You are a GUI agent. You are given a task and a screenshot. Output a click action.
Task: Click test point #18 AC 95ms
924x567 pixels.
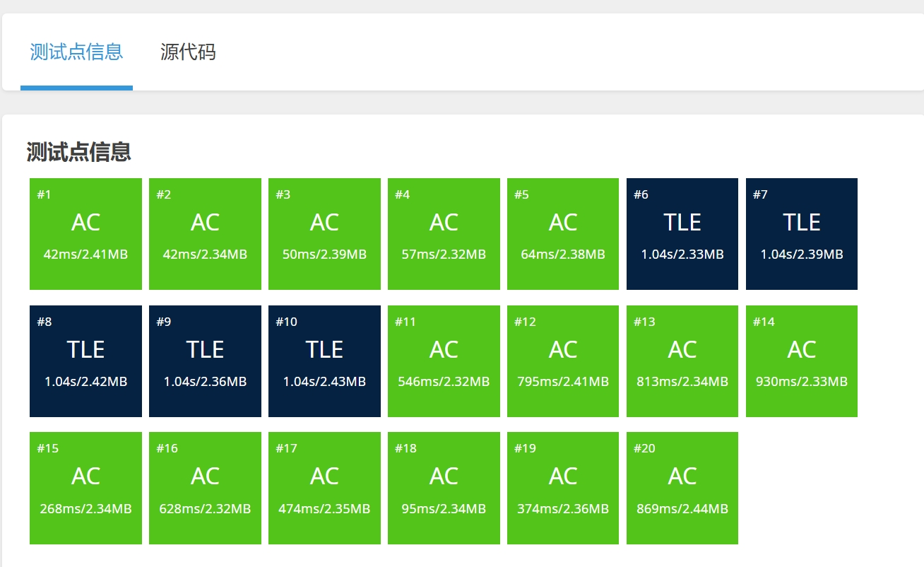tap(444, 488)
